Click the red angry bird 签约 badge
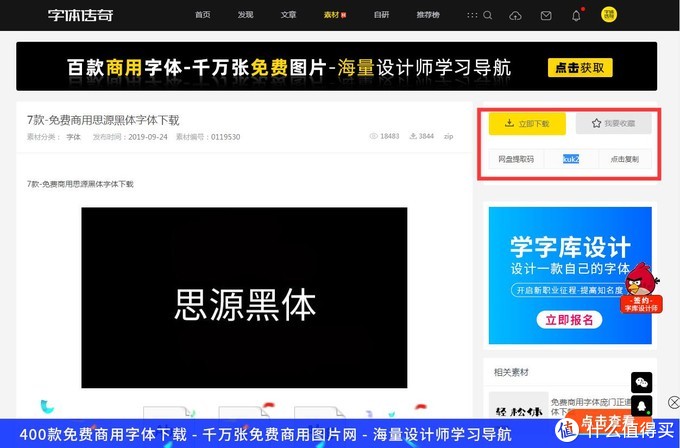The image size is (680, 448). coord(642,287)
